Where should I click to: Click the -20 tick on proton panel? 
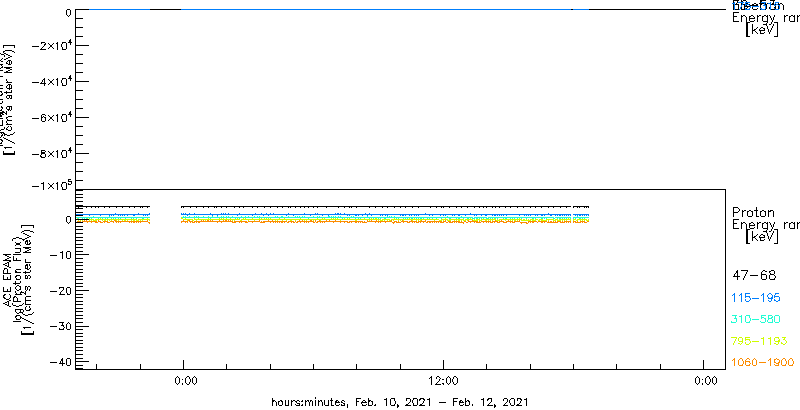[60, 291]
